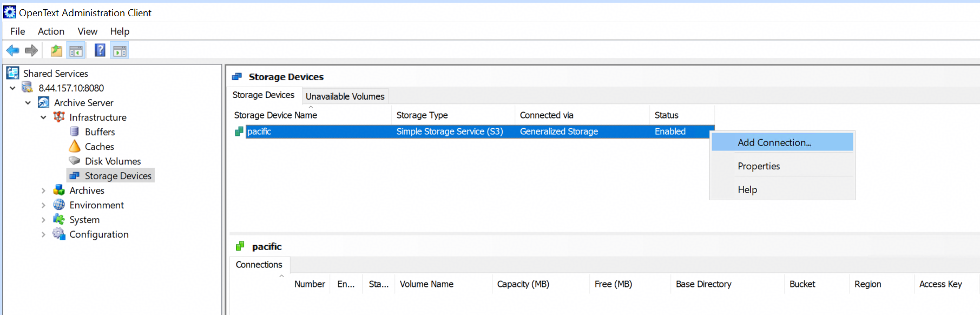Click the OpenText Administration Client title icon
Image resolution: width=980 pixels, height=315 pixels.
click(x=10, y=12)
